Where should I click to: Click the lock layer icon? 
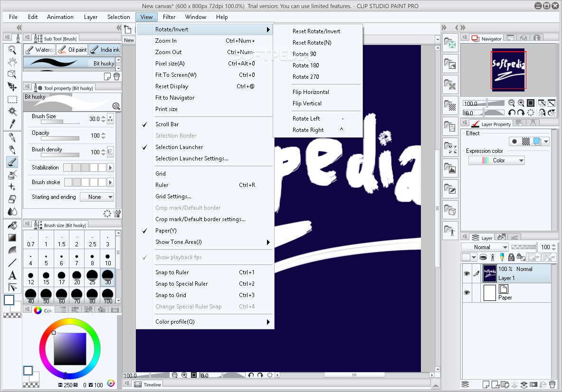[511, 257]
